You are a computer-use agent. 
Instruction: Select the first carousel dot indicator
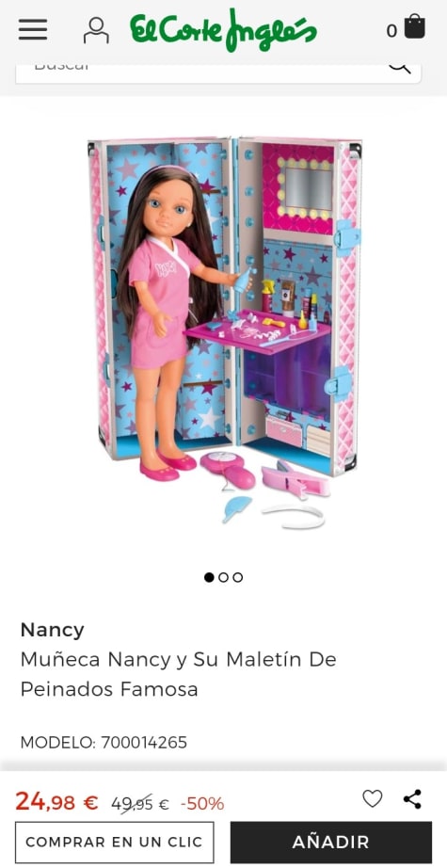[x=209, y=577]
